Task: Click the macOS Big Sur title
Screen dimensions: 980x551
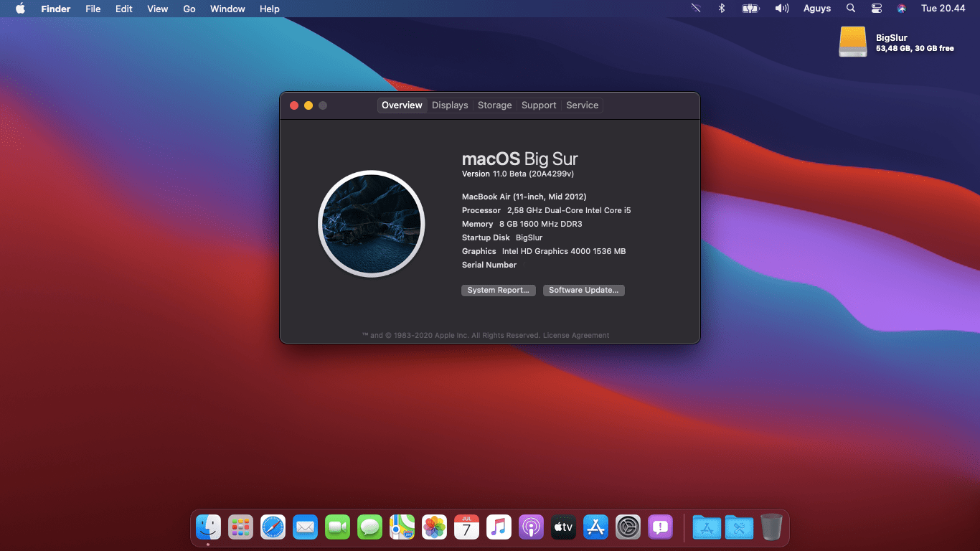Action: [519, 159]
